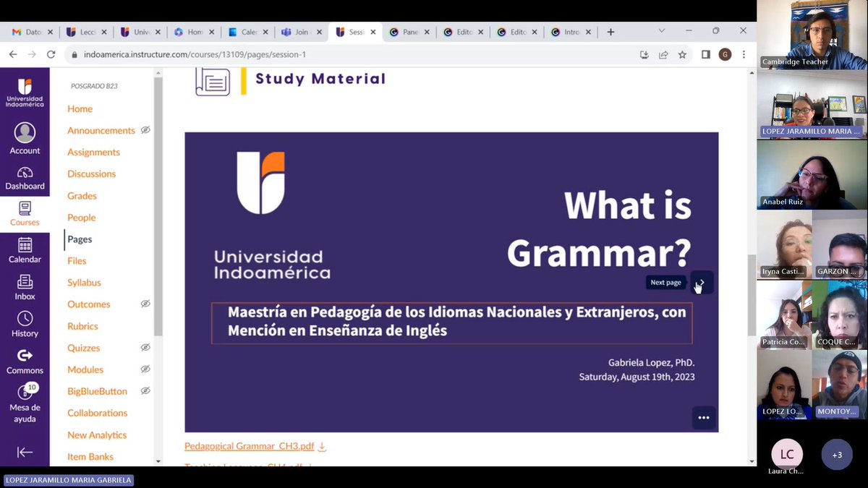Toggle Modules visibility eye icon
This screenshot has height=488, width=868.
click(x=145, y=369)
